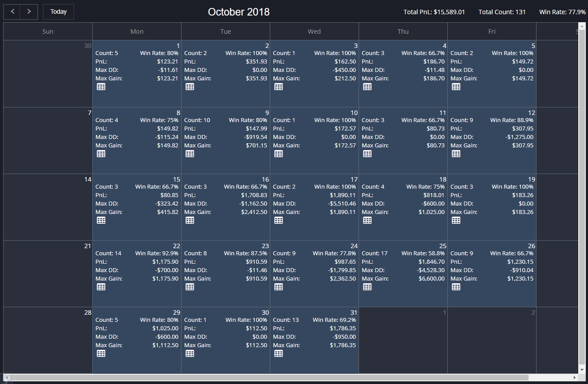
Task: Click PnL $1,786.35 on October 31
Action: [x=343, y=329]
